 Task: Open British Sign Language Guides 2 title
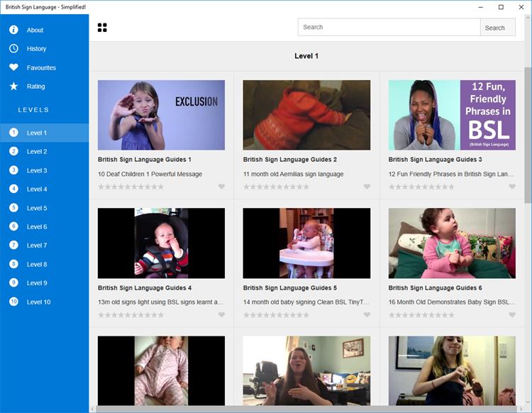click(x=289, y=160)
